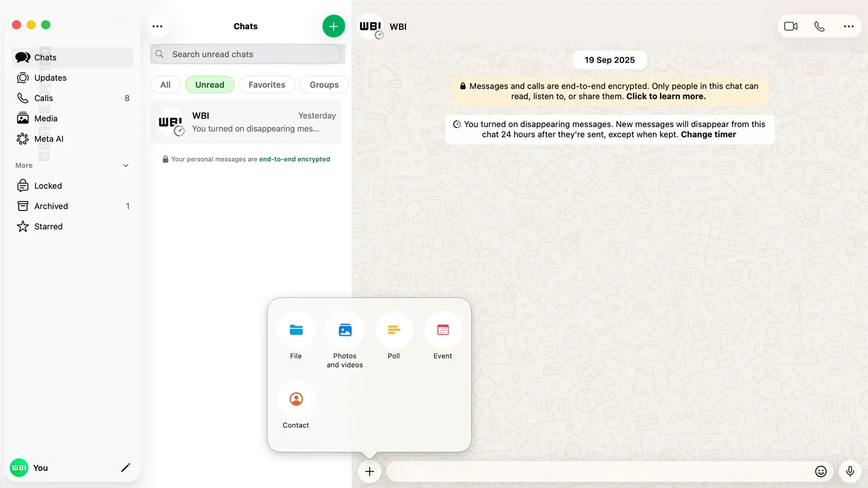The width and height of the screenshot is (868, 488).
Task: Open Updates in sidebar
Action: click(x=72, y=78)
